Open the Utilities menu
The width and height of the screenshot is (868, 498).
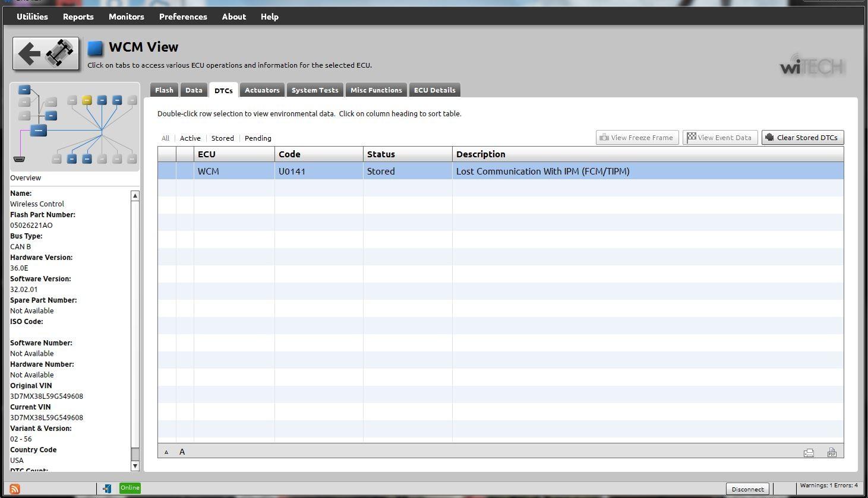point(32,17)
